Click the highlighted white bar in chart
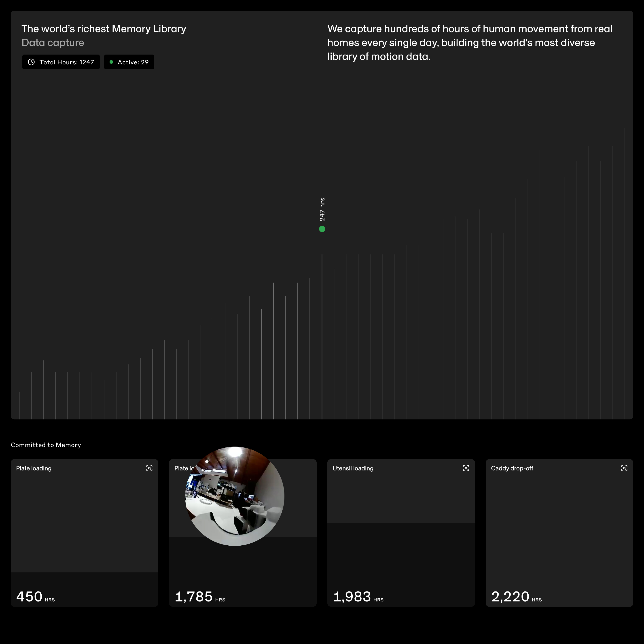Viewport: 644px width, 644px height. 322,337
